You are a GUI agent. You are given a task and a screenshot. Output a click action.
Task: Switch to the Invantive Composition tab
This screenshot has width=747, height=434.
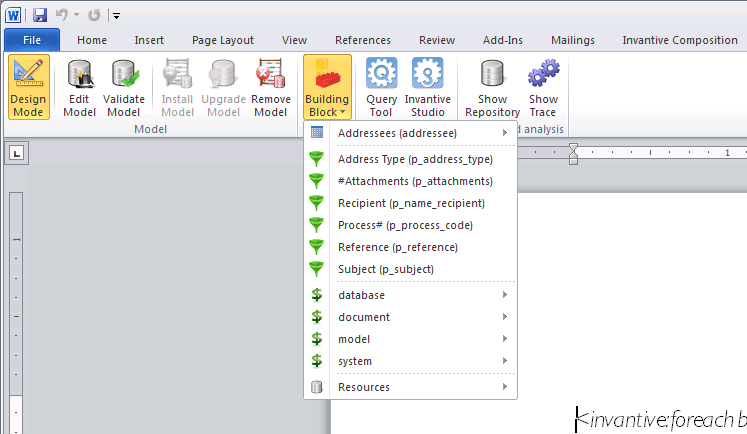(x=679, y=40)
